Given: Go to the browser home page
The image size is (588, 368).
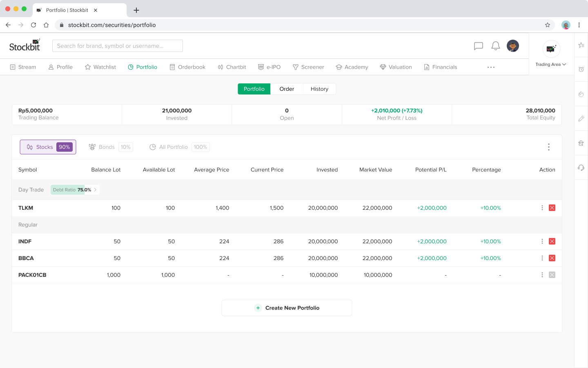Looking at the screenshot, I should tap(46, 25).
